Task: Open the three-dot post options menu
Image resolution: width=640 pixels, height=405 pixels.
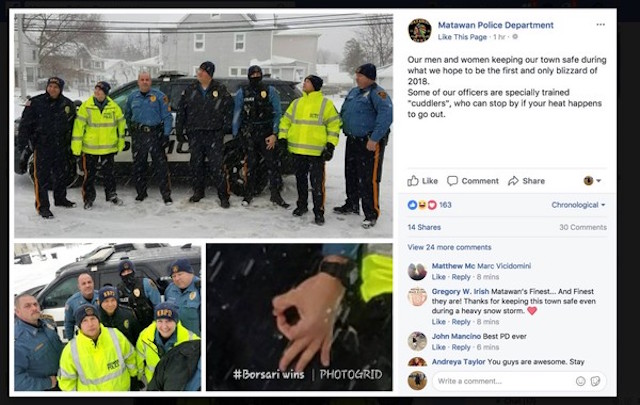Action: click(600, 24)
